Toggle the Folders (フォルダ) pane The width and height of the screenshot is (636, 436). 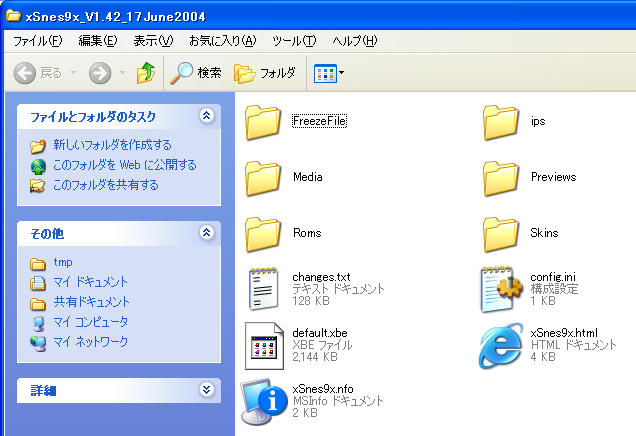coord(265,73)
